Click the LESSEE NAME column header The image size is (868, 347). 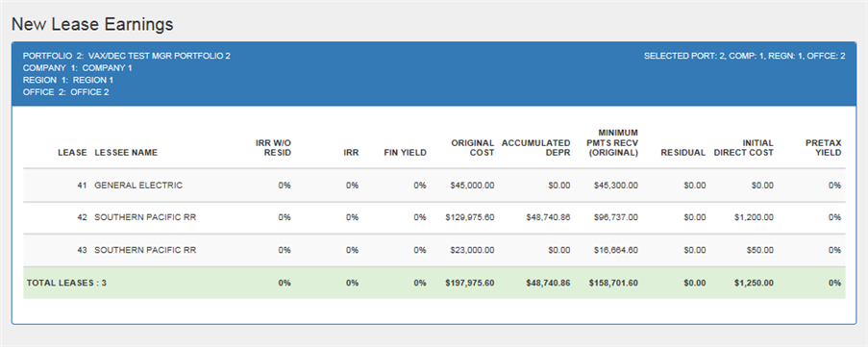(126, 153)
